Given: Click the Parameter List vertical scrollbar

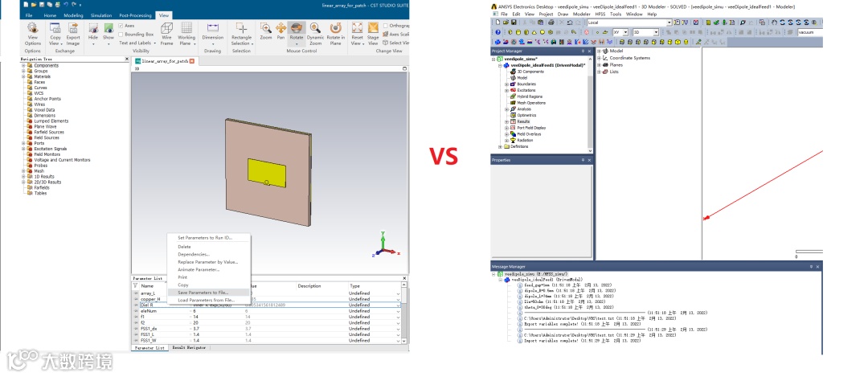Looking at the screenshot, I should pyautogui.click(x=406, y=313).
